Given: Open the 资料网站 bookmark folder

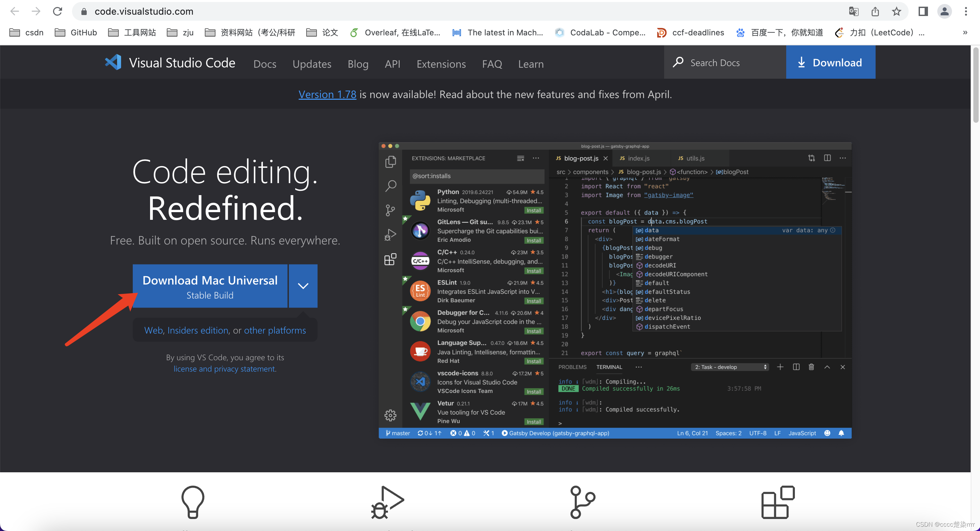Looking at the screenshot, I should coord(250,33).
